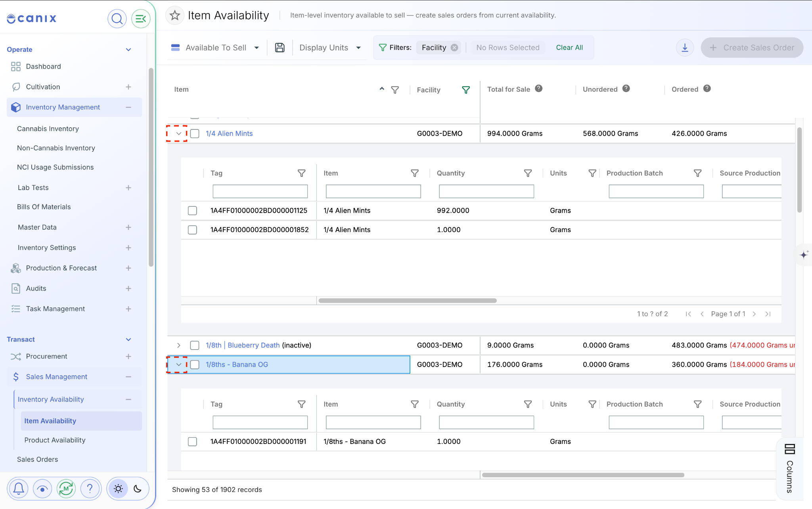Click the search magnifier icon in sidebar header
The width and height of the screenshot is (812, 509).
(117, 19)
